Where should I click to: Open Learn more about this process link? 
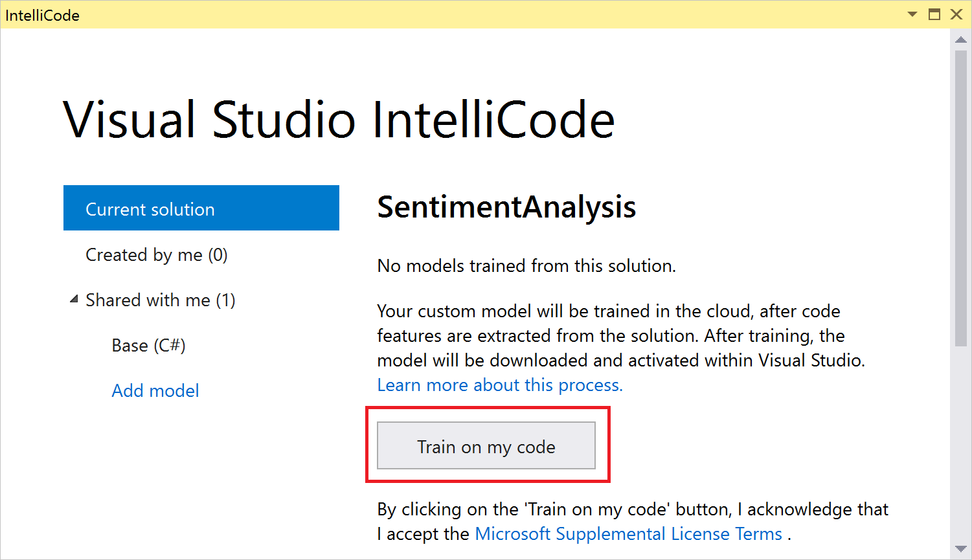(500, 385)
